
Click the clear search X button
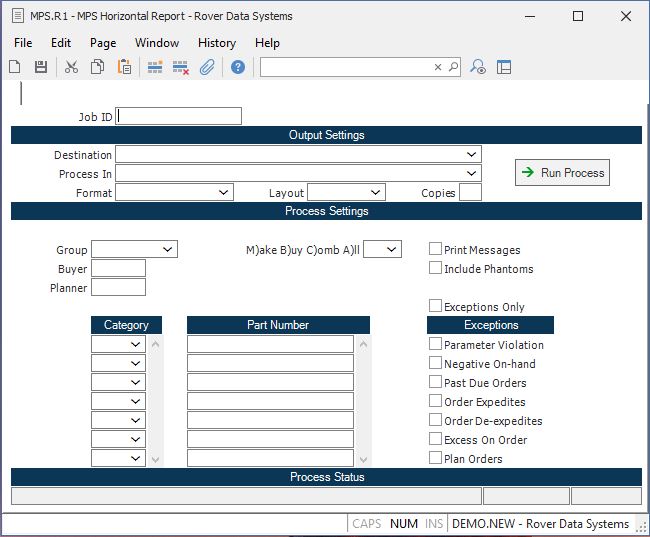coord(438,67)
